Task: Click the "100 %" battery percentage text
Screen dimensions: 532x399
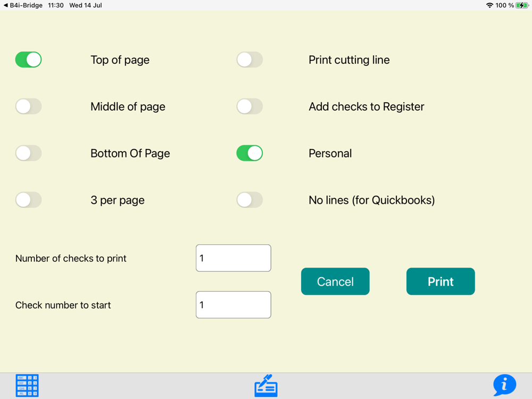Action: (x=504, y=5)
